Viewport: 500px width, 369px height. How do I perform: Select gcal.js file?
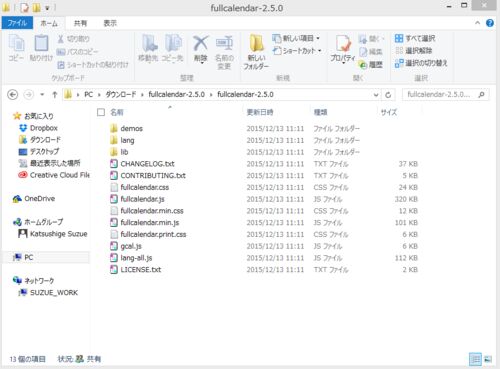tap(126, 246)
